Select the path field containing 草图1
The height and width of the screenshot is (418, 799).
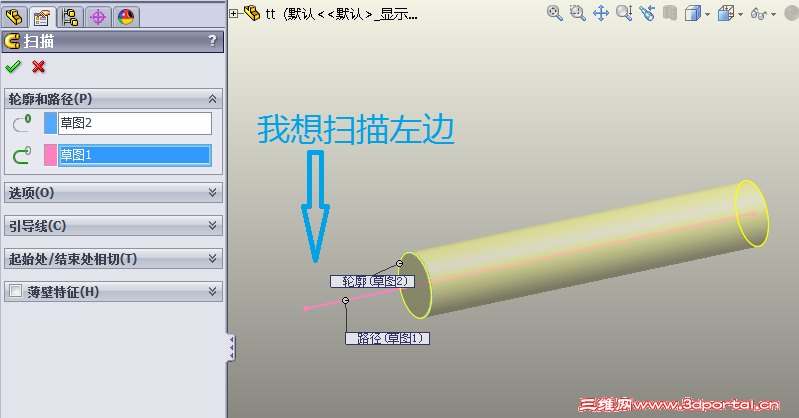[x=135, y=155]
